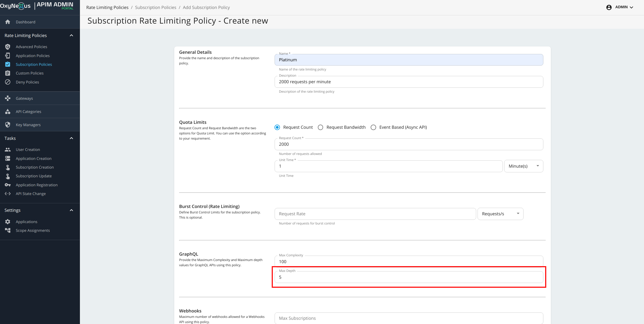Collapse the Rate Limiting Policies section
644x324 pixels.
[x=71, y=36]
